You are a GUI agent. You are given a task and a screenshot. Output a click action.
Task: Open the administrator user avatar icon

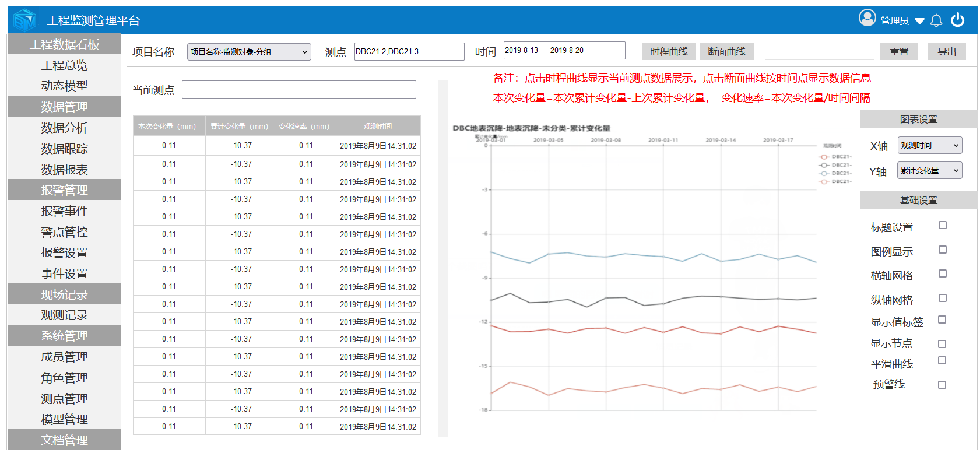[x=867, y=19]
